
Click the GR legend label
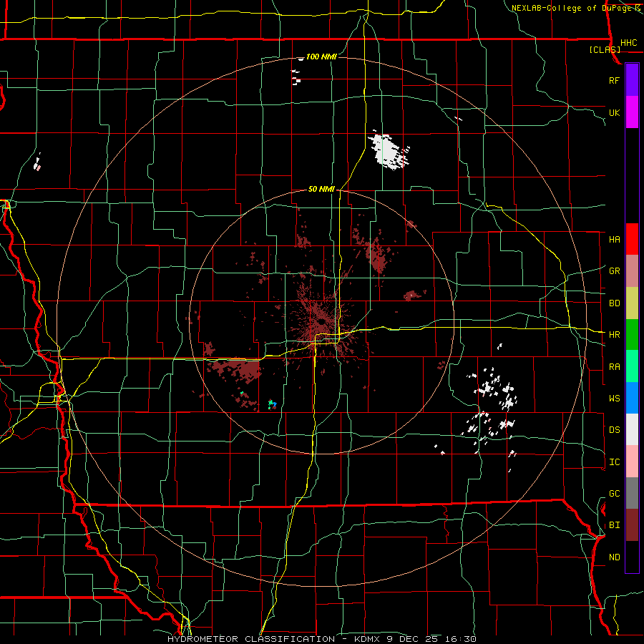click(x=614, y=270)
